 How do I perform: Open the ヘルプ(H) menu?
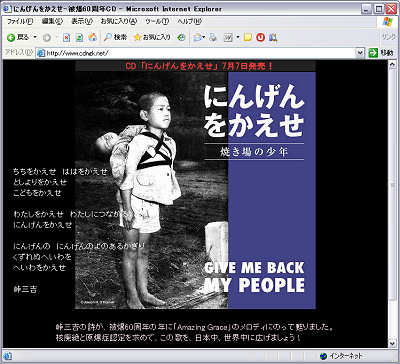click(189, 21)
